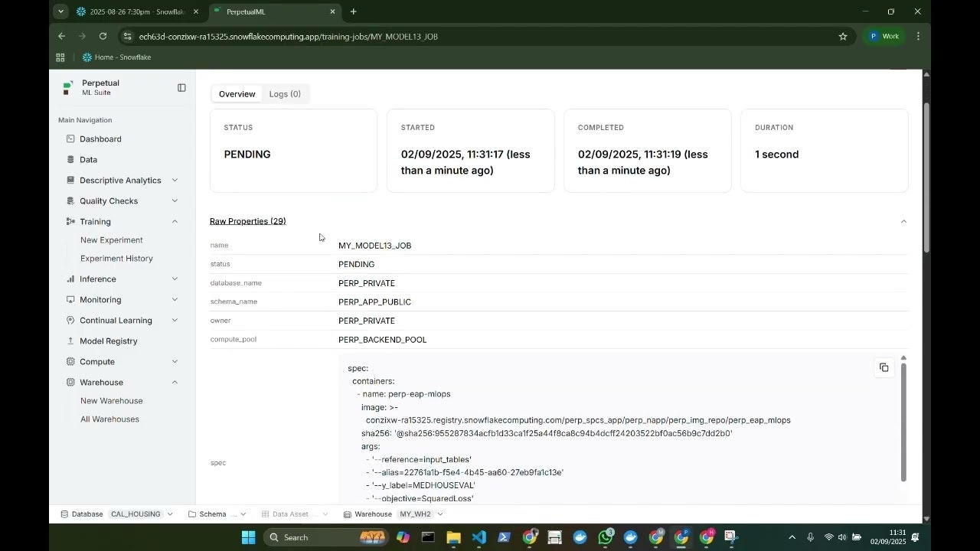
Task: Show hidden system tray icons
Action: pos(792,537)
